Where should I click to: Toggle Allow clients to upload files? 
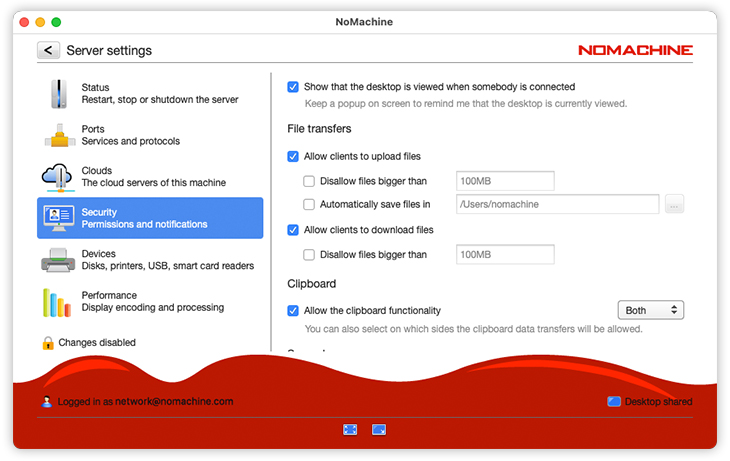pyautogui.click(x=293, y=157)
